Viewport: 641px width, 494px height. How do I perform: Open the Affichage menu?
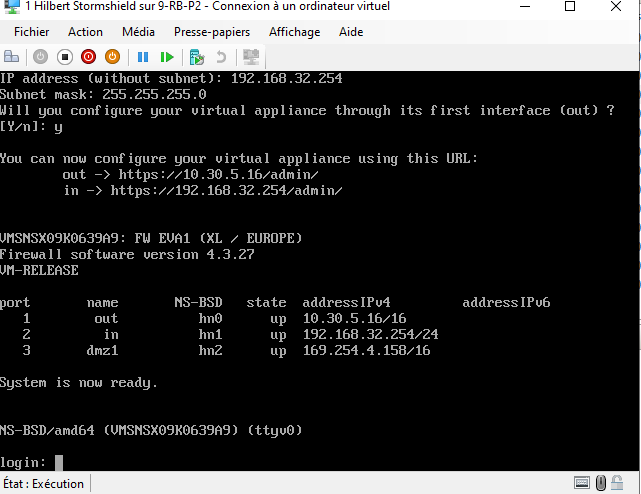point(295,32)
